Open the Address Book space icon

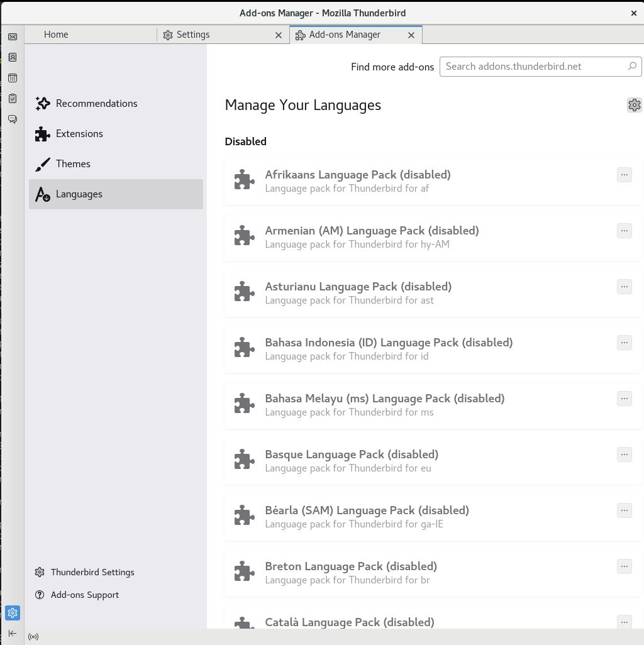(x=12, y=57)
